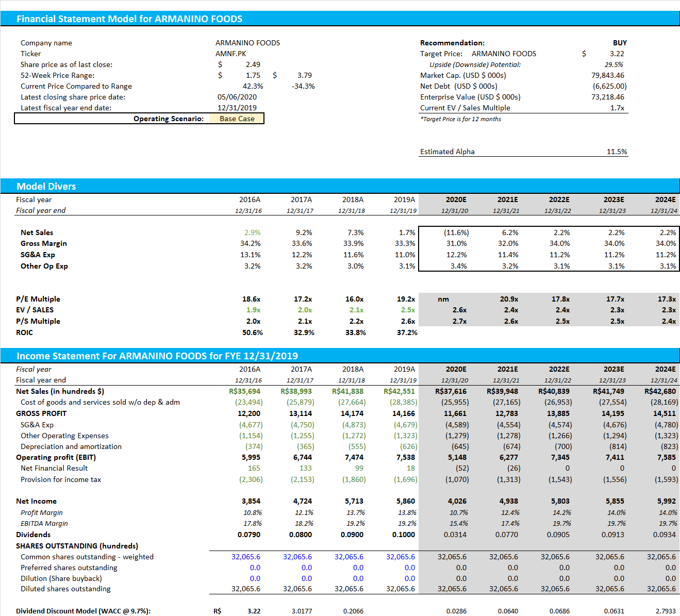Viewport: 680px width, 616px height.
Task: Click the Dividend Discount Model label
Action: click(x=83, y=611)
